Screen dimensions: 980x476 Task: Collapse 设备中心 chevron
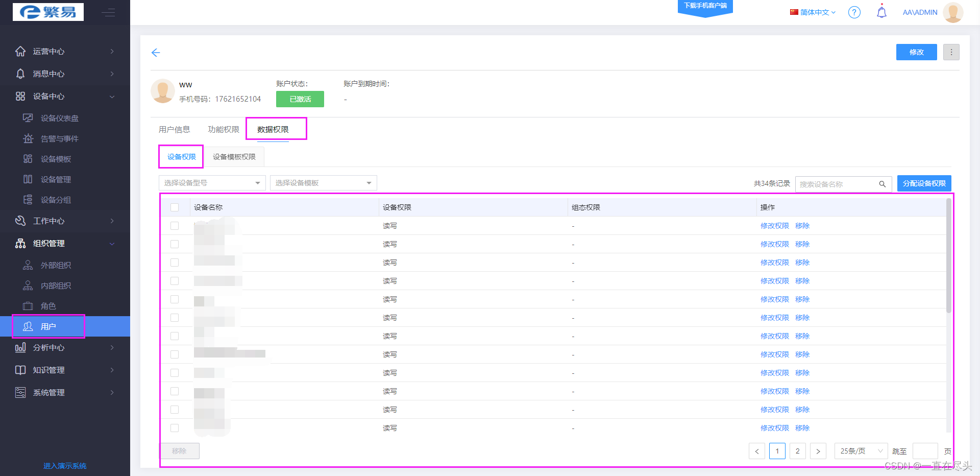click(112, 97)
